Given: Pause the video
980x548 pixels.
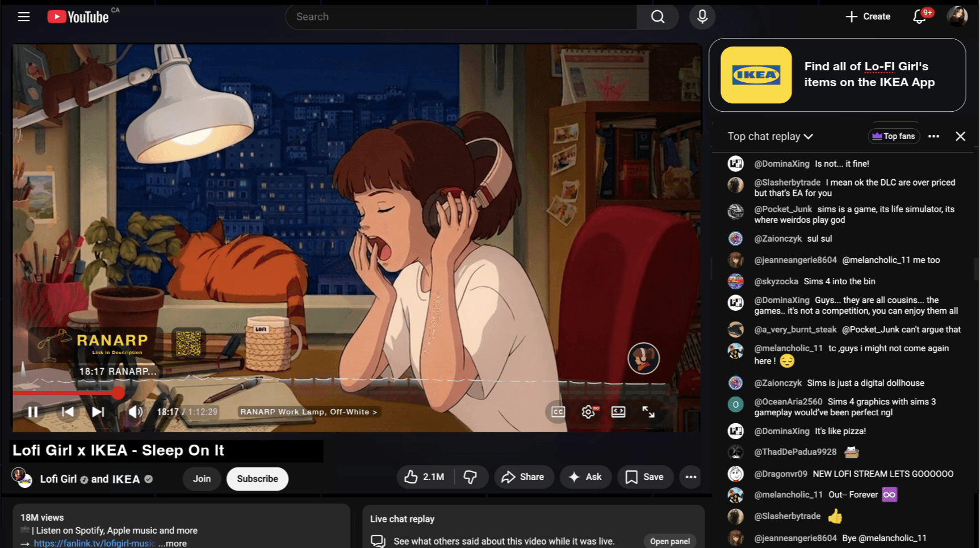Looking at the screenshot, I should [x=33, y=412].
